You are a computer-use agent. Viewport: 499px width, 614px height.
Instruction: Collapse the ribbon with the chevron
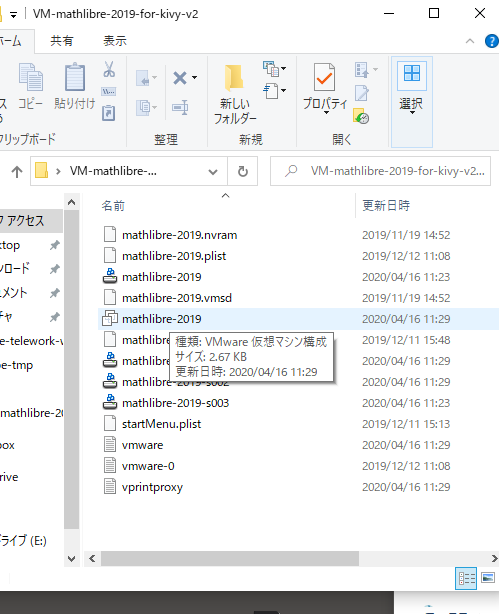click(x=470, y=41)
